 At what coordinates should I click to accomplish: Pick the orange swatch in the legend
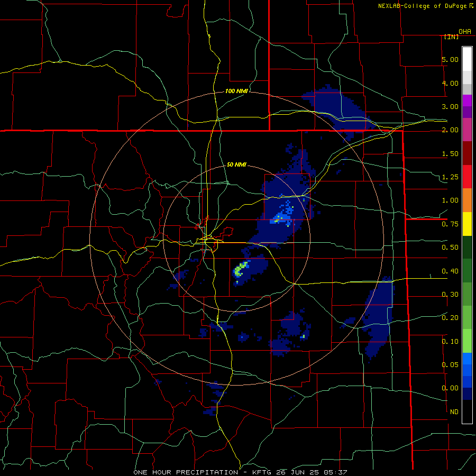(467, 200)
